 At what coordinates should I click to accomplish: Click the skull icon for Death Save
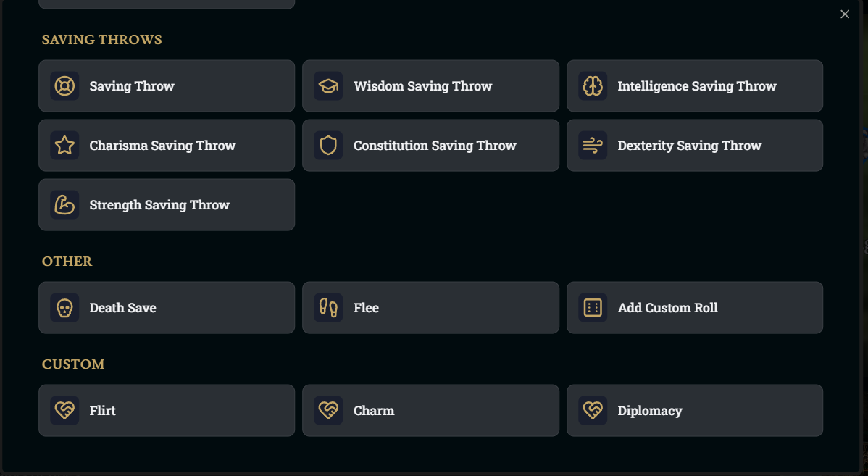point(64,308)
